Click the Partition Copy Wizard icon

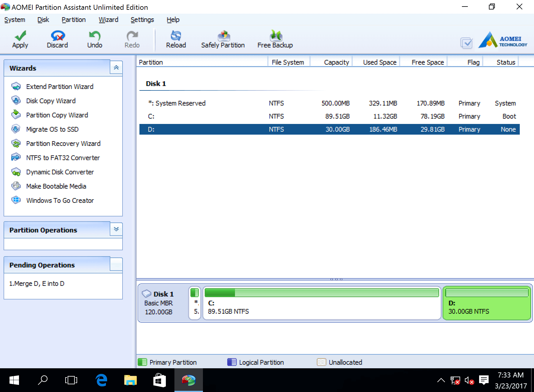coord(16,115)
